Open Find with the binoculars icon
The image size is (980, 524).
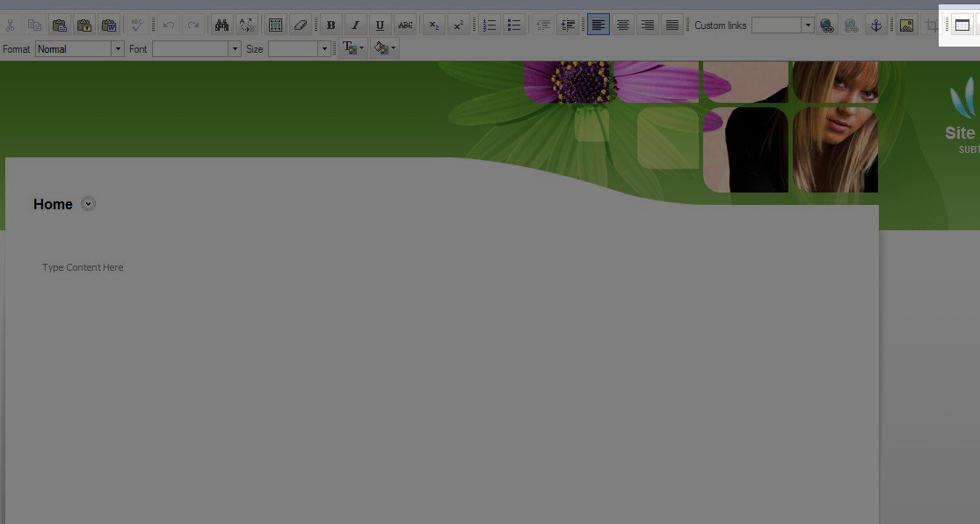coord(221,25)
